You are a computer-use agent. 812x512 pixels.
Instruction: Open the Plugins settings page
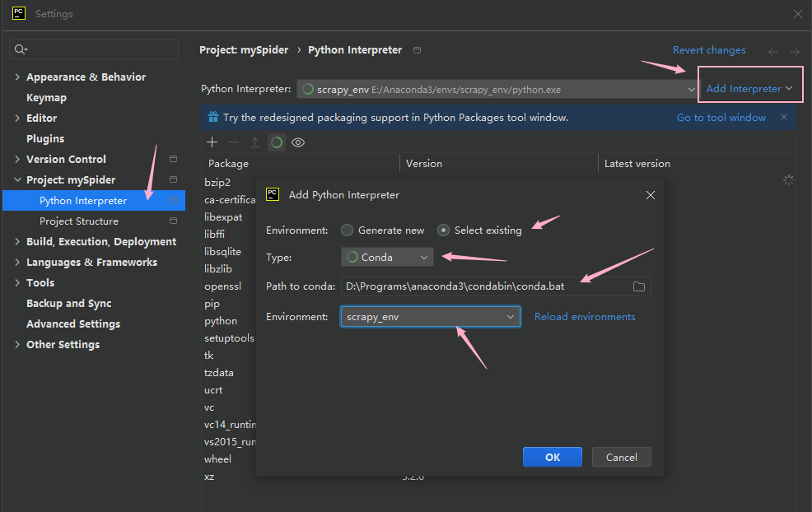[45, 139]
